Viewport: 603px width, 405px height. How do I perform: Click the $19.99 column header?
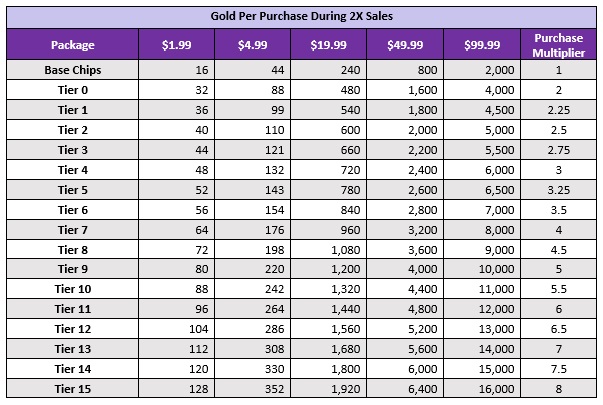click(x=328, y=45)
